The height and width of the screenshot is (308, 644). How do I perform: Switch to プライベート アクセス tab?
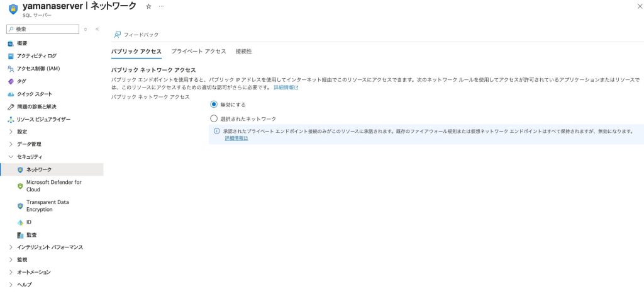tap(198, 51)
